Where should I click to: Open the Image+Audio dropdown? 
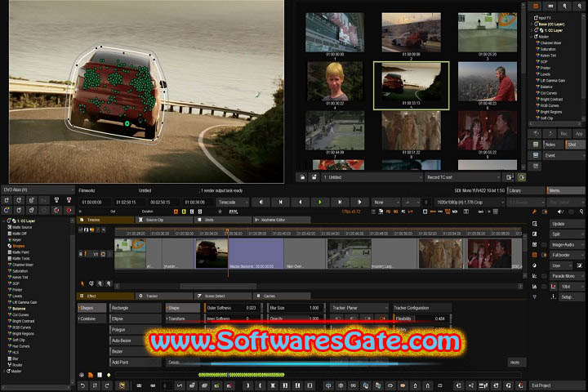[567, 244]
